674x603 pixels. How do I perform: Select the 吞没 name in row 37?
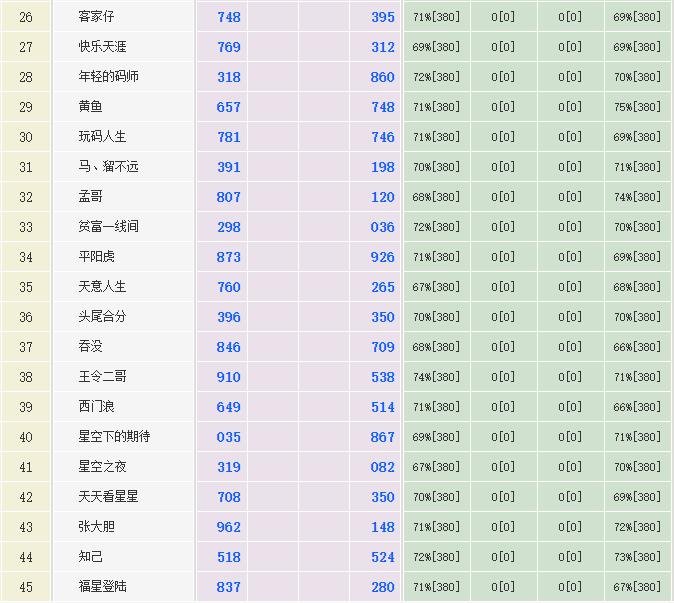pos(90,347)
